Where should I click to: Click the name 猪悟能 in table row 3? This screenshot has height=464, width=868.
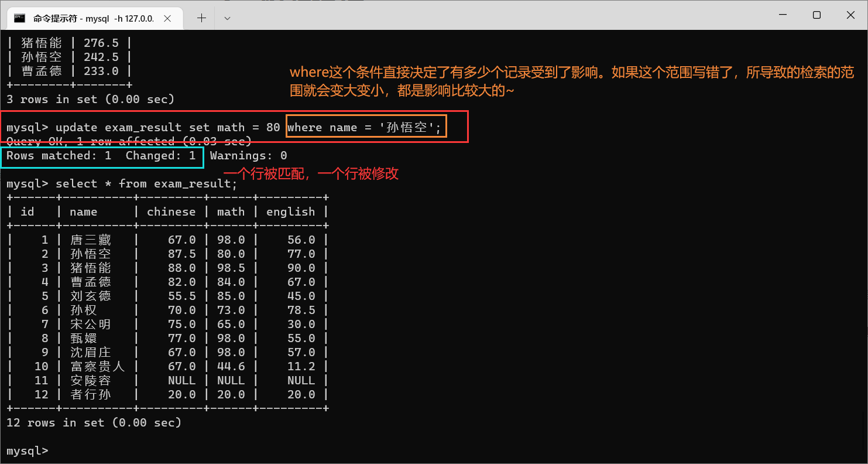90,268
